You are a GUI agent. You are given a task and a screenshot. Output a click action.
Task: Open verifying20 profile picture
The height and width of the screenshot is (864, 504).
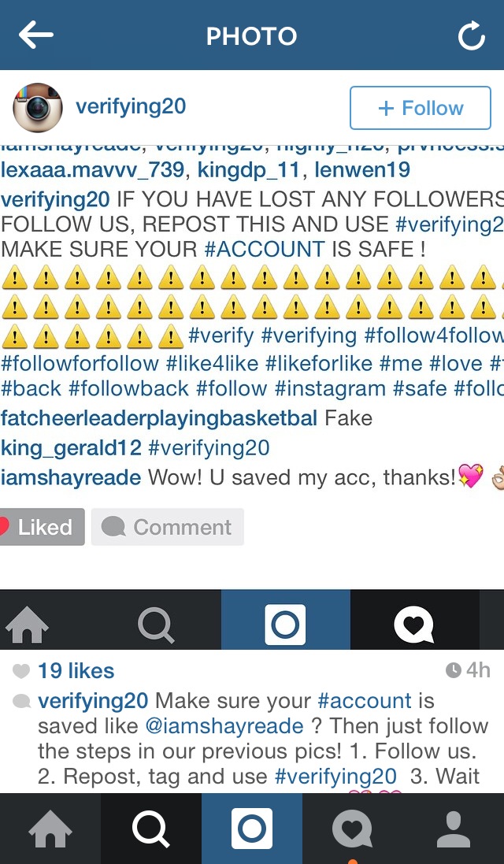(x=38, y=108)
